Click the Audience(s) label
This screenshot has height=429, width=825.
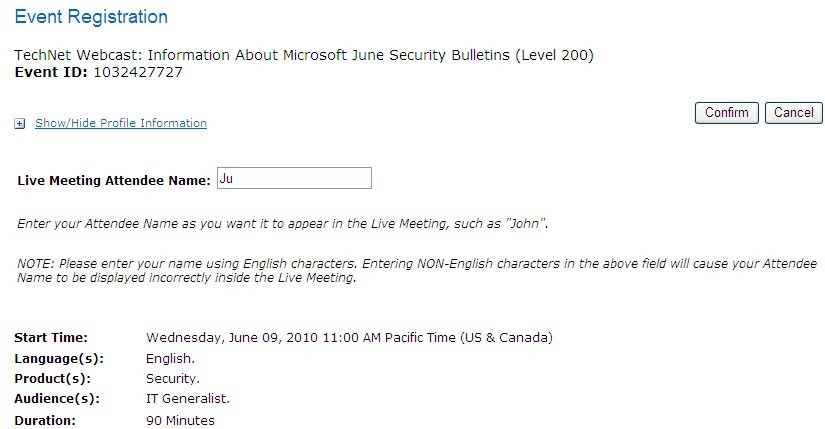tap(57, 399)
